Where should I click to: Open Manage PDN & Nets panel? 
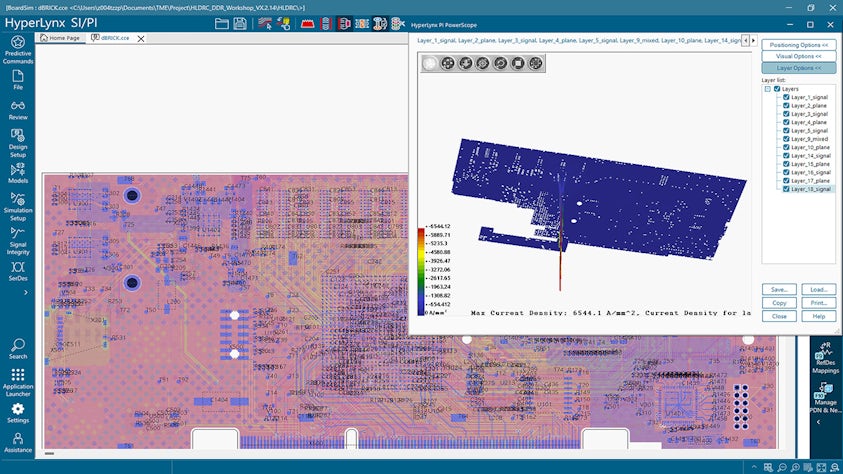825,398
